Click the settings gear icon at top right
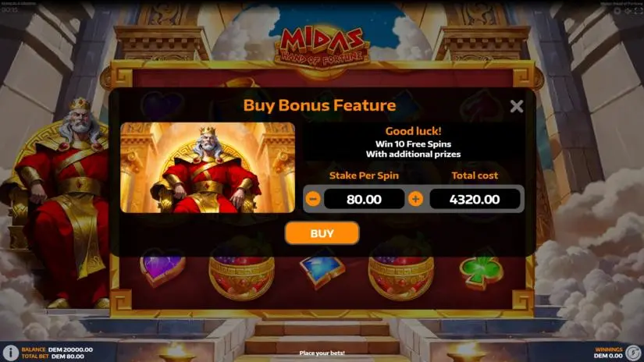The height and width of the screenshot is (362, 644). click(617, 11)
